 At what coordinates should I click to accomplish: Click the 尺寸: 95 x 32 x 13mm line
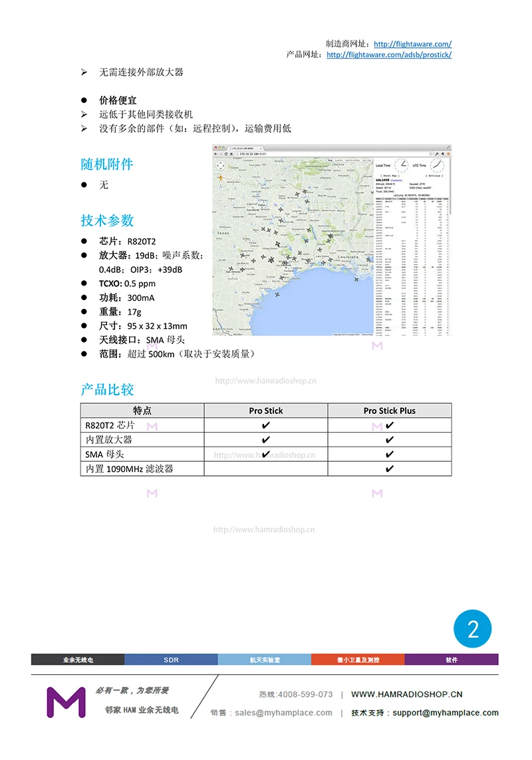pos(143,325)
